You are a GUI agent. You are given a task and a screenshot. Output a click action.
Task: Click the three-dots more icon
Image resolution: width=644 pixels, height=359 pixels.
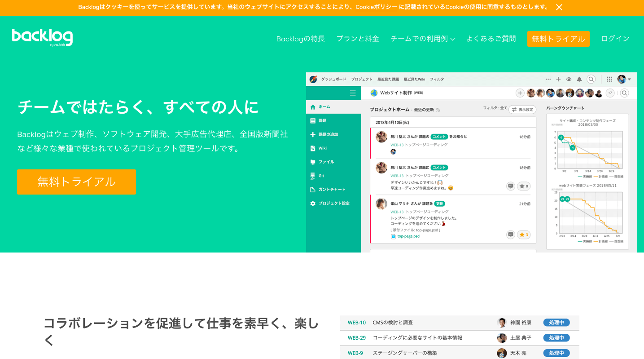(x=548, y=79)
